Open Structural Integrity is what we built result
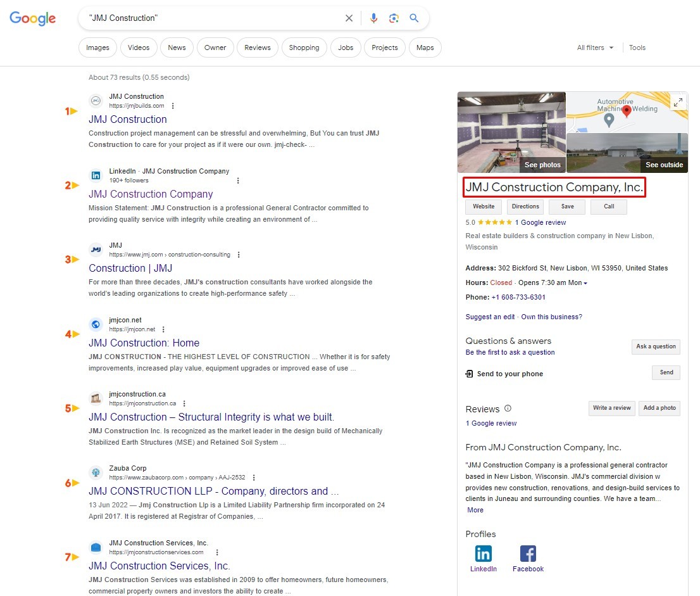 [x=211, y=417]
